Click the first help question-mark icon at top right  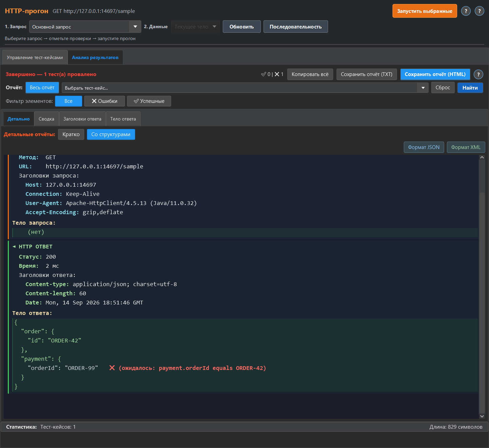[x=466, y=11]
